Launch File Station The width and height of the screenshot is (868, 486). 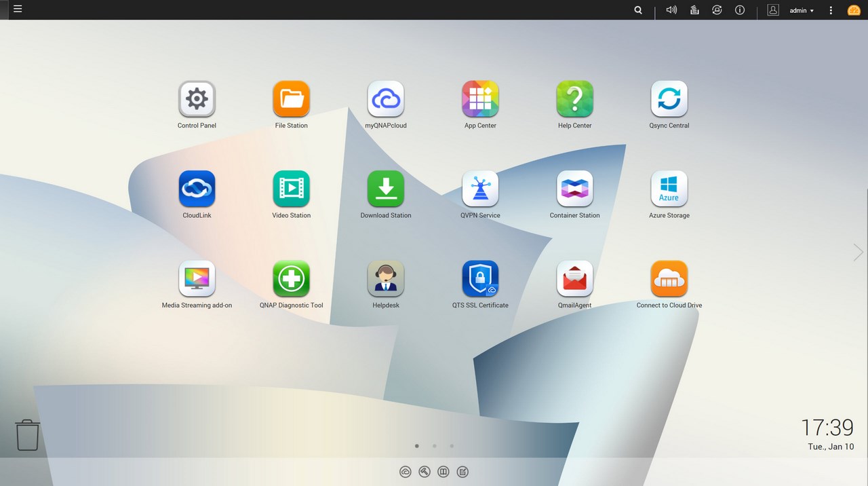pos(292,99)
